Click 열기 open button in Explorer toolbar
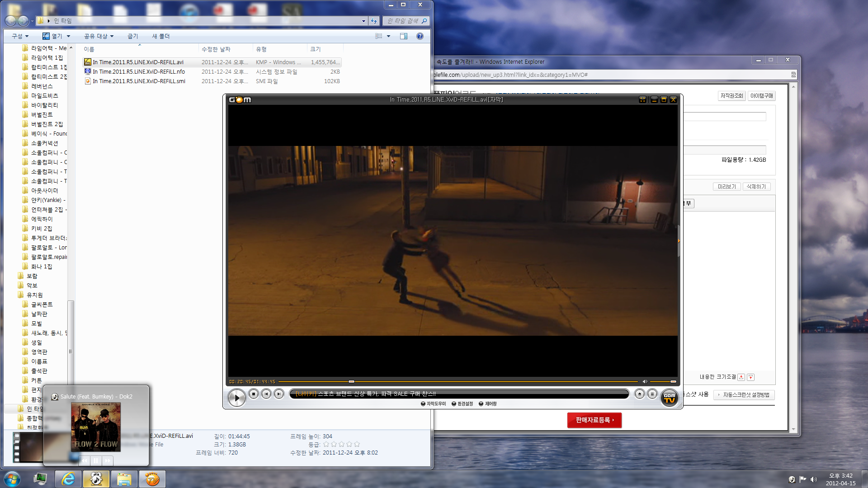This screenshot has width=868, height=488. [x=52, y=36]
